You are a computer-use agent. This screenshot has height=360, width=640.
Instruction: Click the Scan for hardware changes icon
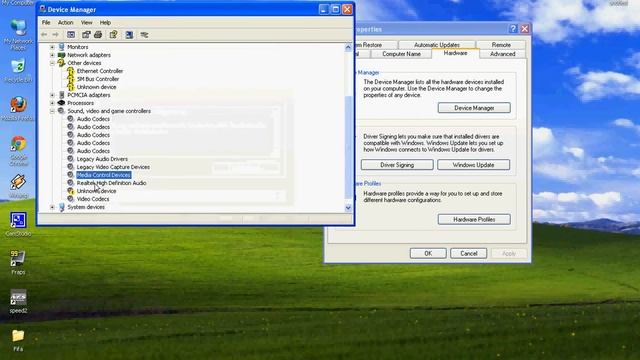coord(129,35)
